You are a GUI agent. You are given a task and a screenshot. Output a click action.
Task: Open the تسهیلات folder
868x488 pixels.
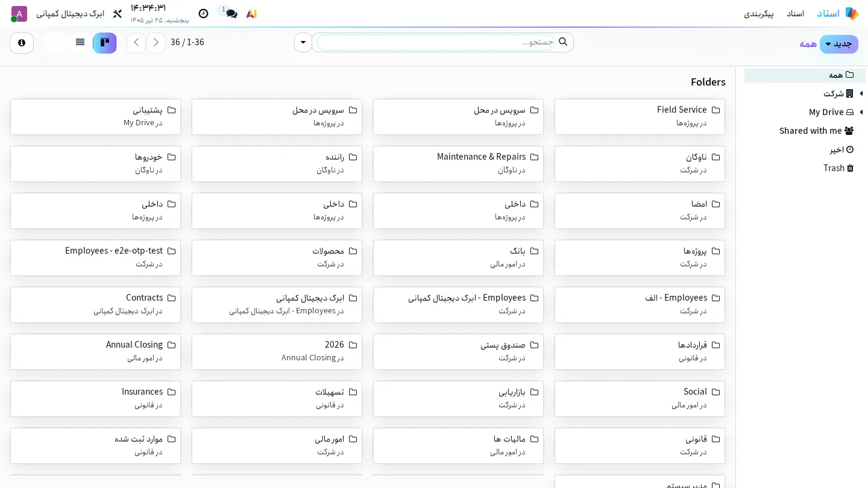point(277,399)
